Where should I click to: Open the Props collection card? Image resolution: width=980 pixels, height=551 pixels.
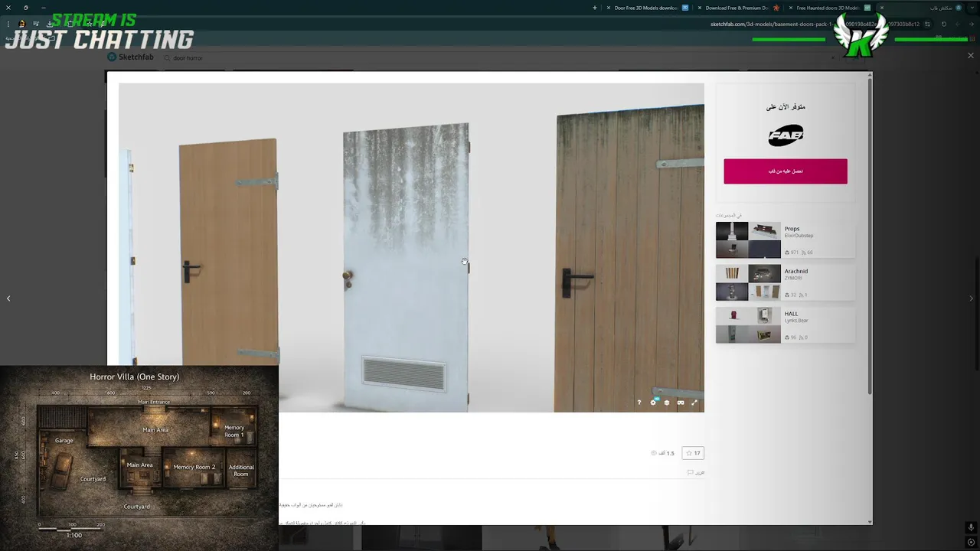pyautogui.click(x=786, y=240)
